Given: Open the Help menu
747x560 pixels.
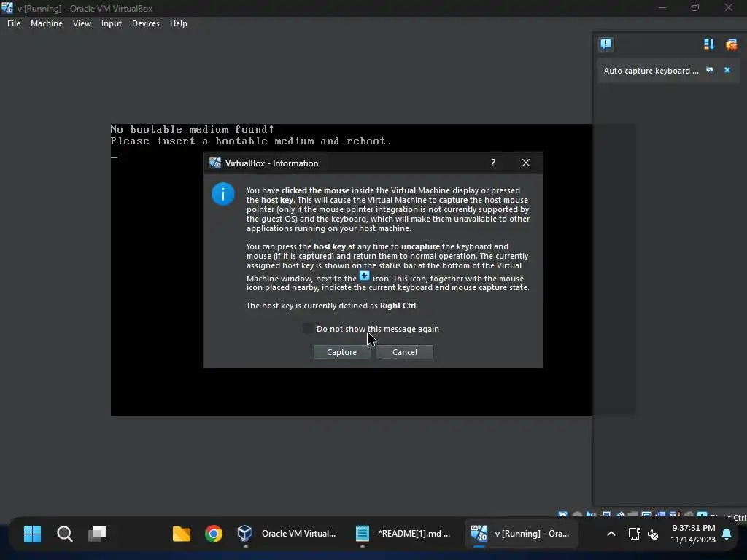Looking at the screenshot, I should (179, 23).
